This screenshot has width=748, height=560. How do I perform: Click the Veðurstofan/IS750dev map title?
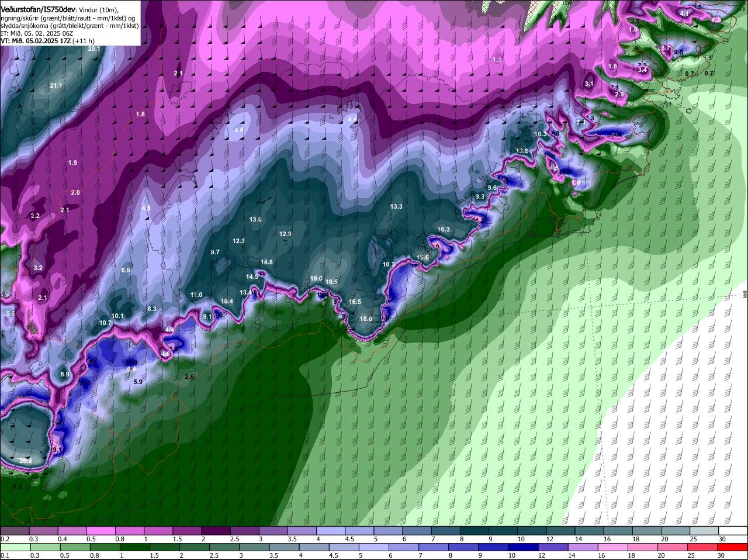(x=38, y=9)
